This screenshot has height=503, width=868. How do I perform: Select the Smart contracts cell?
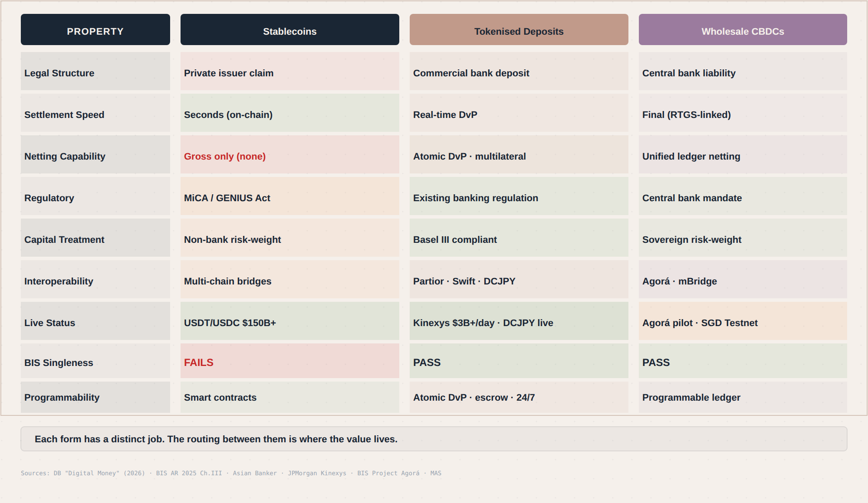click(x=290, y=397)
